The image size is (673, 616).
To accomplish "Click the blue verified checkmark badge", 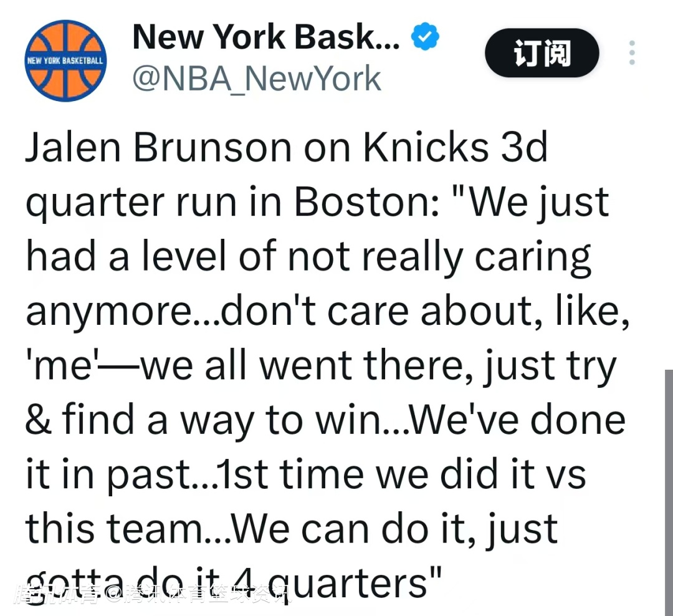I will pos(426,39).
